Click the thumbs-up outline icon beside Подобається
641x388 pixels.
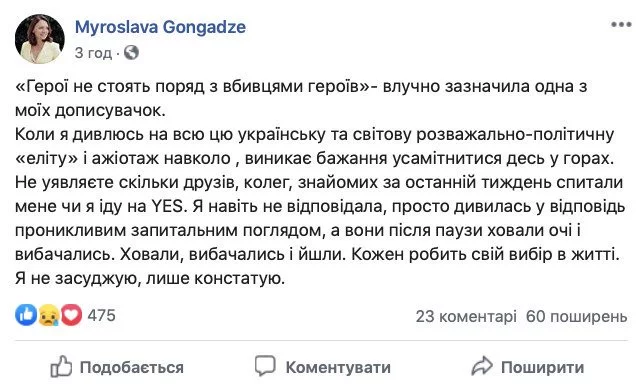pos(61,366)
